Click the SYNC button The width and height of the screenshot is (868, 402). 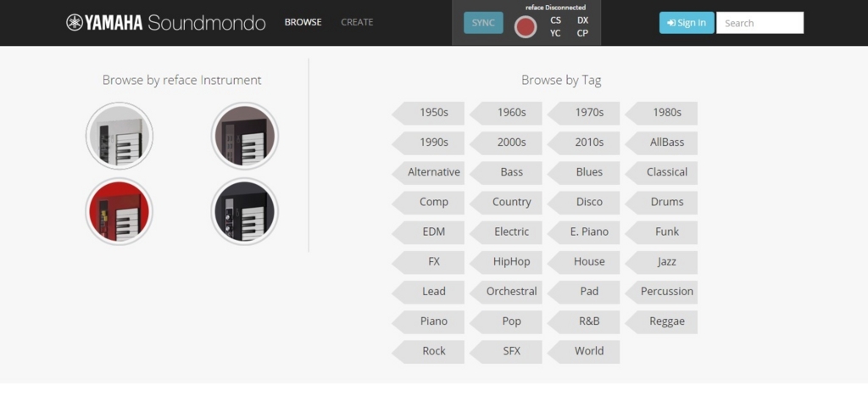(x=483, y=23)
